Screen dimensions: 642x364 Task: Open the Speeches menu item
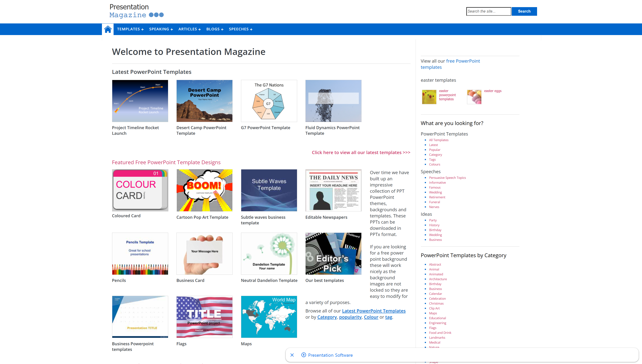[240, 29]
